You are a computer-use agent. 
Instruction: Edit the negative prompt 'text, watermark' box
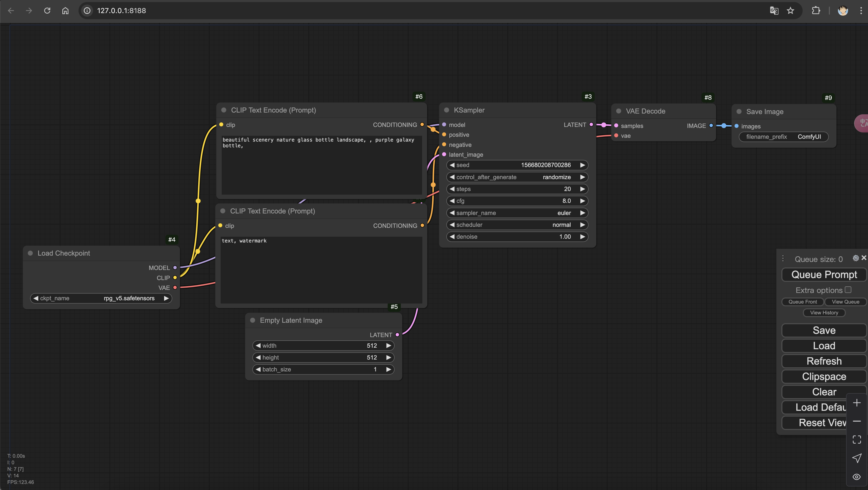(x=321, y=270)
